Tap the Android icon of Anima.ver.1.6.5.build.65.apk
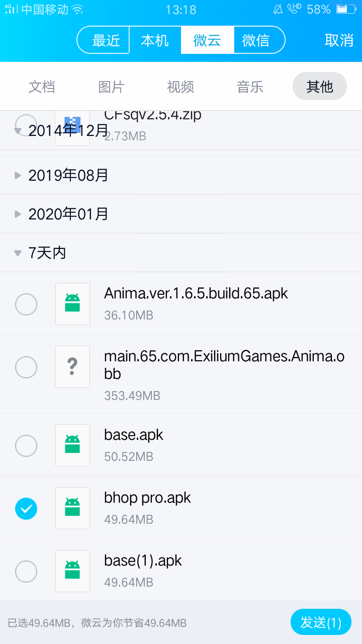Screen dimensions: 362x644 [72, 304]
